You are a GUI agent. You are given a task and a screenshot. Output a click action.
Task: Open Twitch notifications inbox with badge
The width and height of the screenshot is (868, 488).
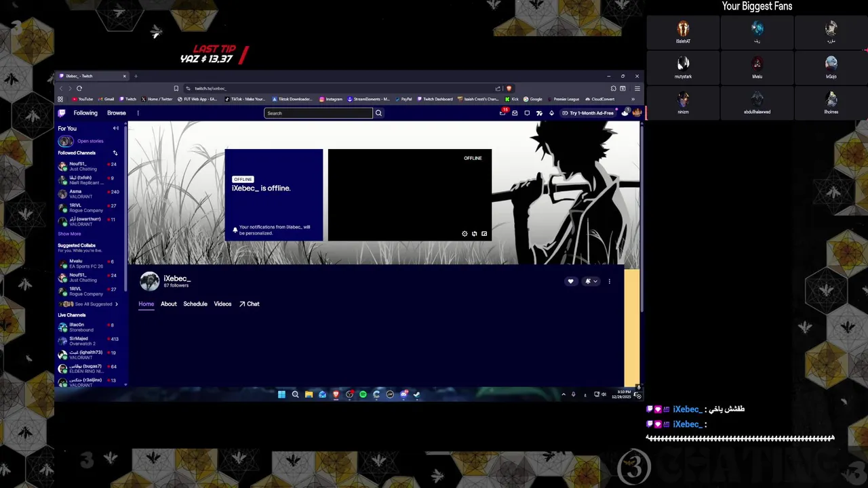point(502,113)
